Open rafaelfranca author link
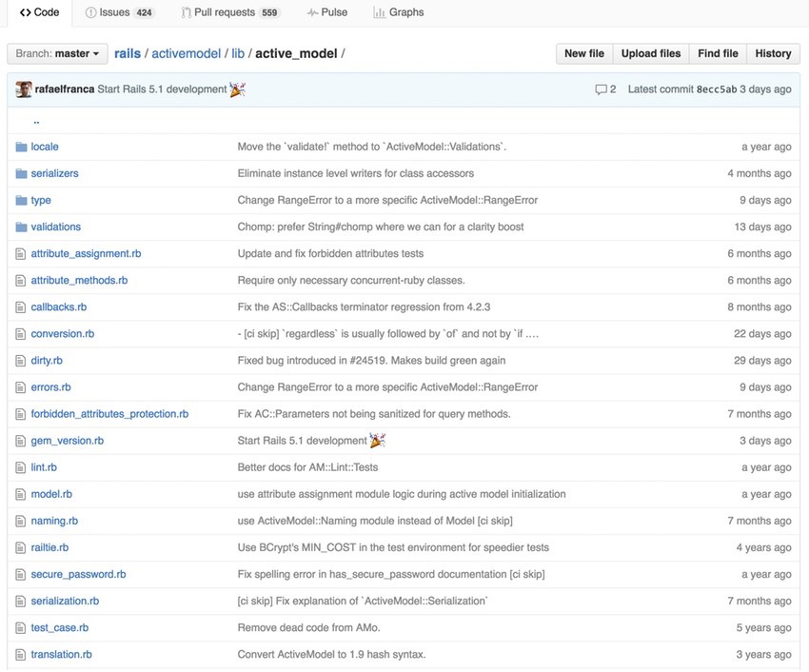809x672 pixels. click(x=65, y=89)
